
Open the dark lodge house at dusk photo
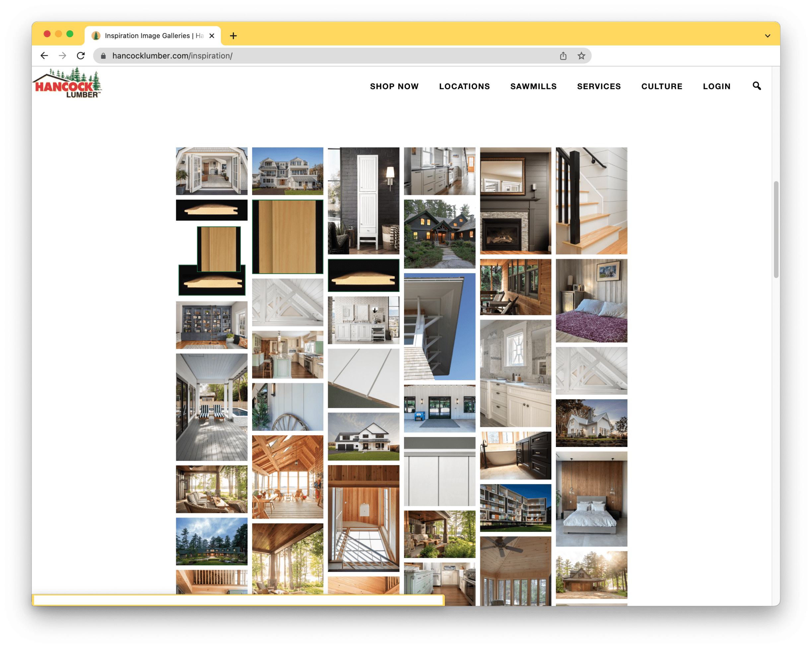(440, 234)
